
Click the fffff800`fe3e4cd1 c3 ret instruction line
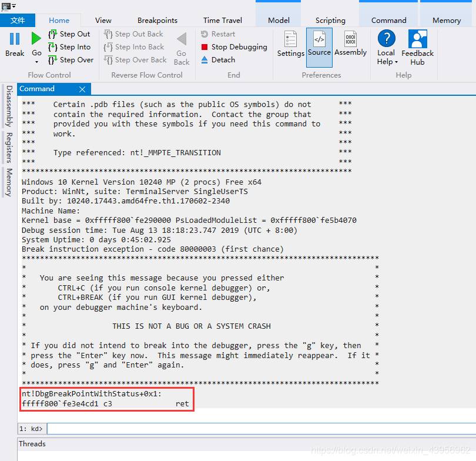105,403
